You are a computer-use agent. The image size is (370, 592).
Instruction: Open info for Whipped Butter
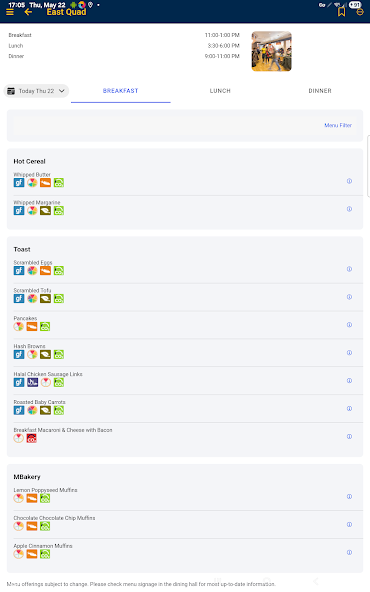349,181
